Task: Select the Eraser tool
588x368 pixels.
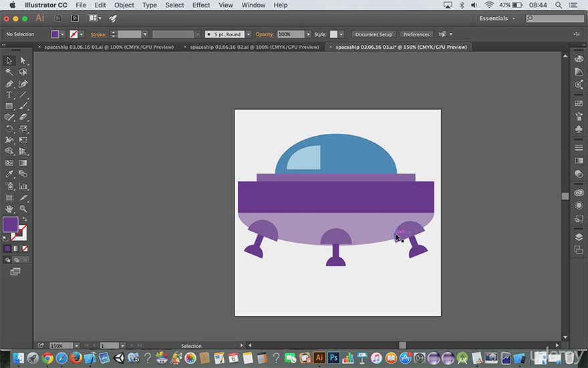Action: click(23, 117)
